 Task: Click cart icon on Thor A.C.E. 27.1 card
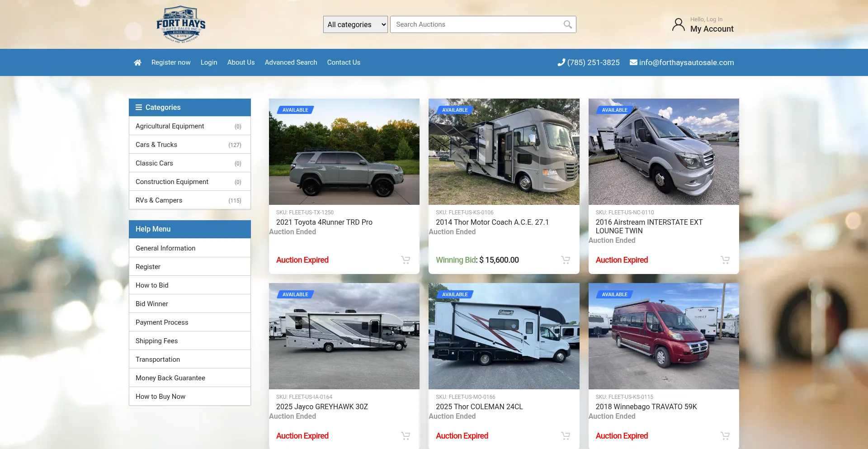point(566,260)
